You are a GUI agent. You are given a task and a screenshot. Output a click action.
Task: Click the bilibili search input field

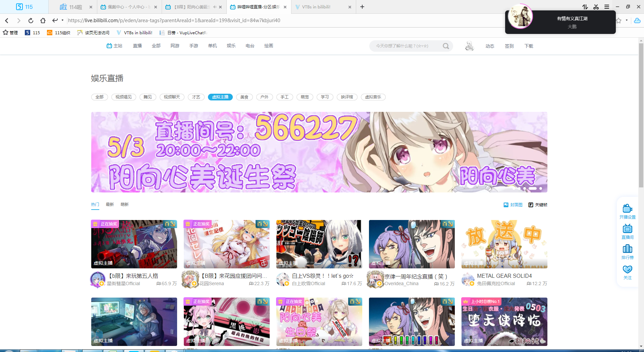tap(406, 46)
